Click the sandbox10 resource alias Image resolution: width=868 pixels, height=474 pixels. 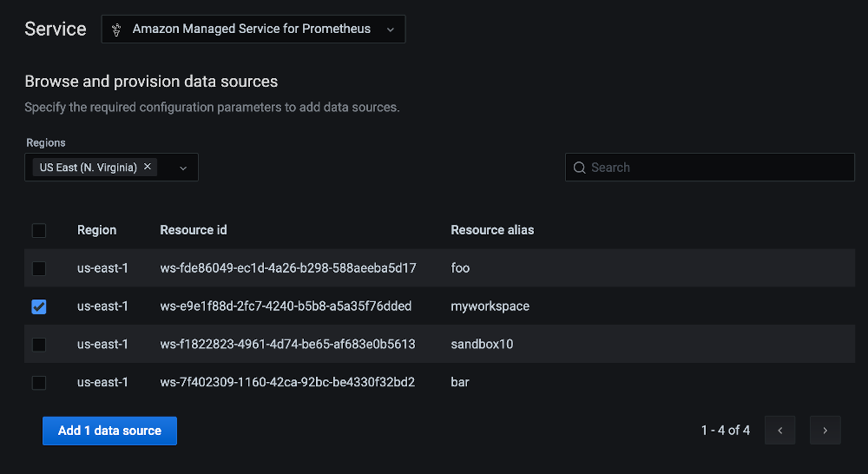[482, 344]
